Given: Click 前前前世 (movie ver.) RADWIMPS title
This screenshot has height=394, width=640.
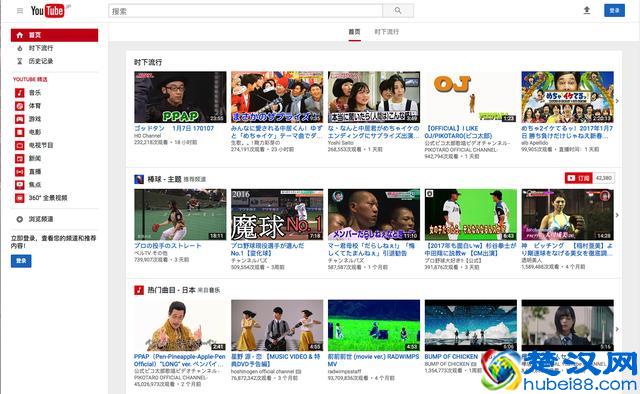Looking at the screenshot, I should (373, 360).
